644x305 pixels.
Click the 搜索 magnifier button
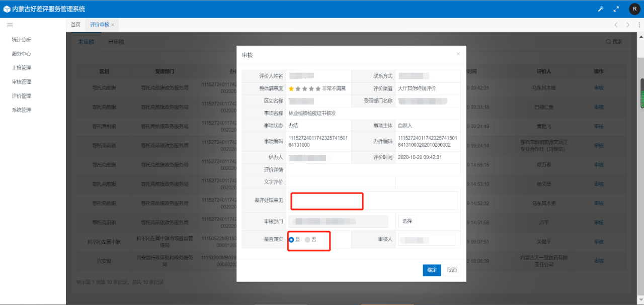click(x=614, y=42)
